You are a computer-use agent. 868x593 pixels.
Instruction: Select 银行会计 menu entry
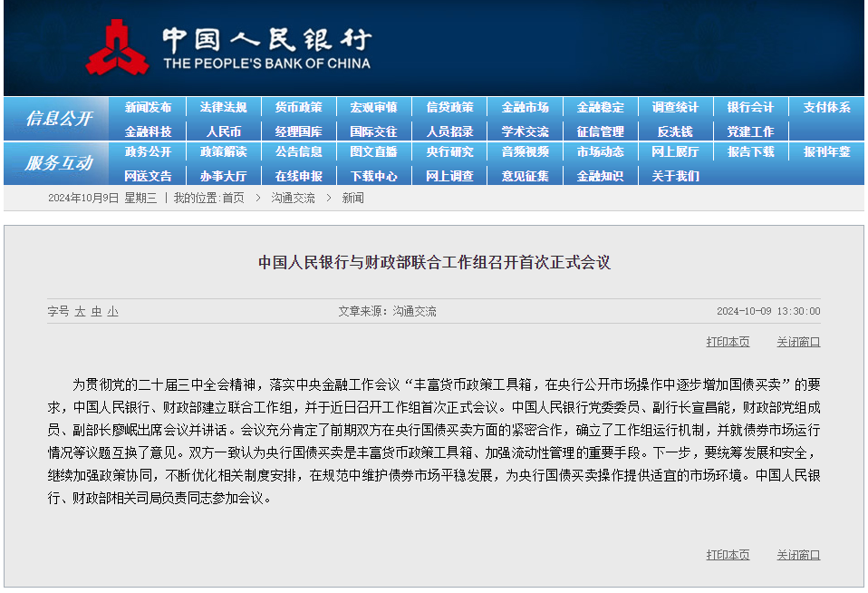pyautogui.click(x=750, y=108)
